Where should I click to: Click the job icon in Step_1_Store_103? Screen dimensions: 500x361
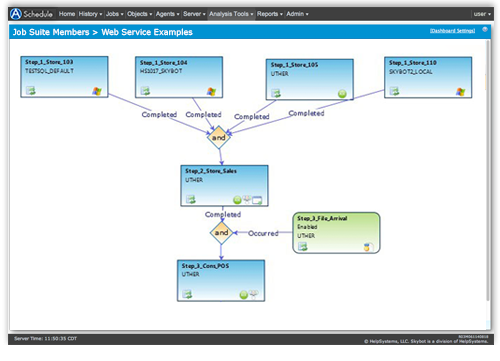pos(31,90)
